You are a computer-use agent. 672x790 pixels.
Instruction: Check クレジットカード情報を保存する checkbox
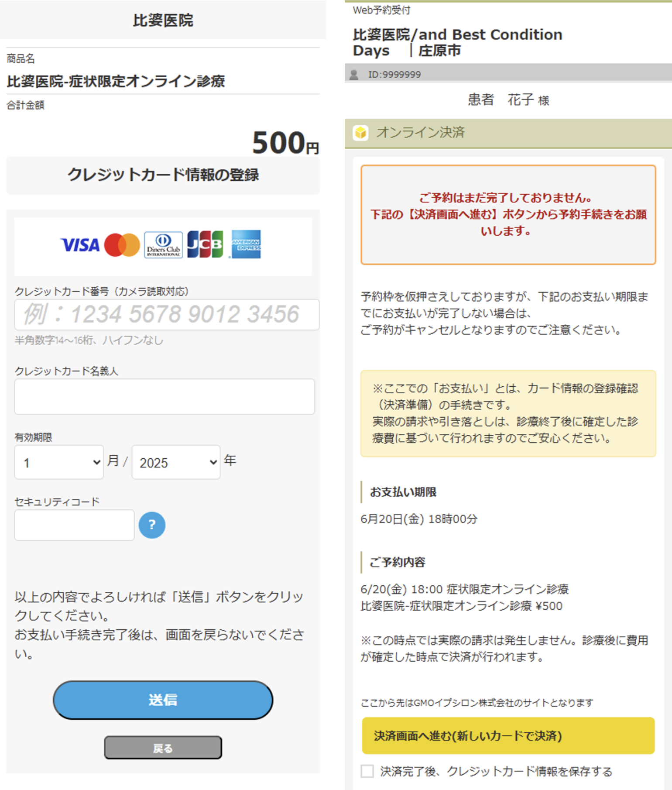367,771
